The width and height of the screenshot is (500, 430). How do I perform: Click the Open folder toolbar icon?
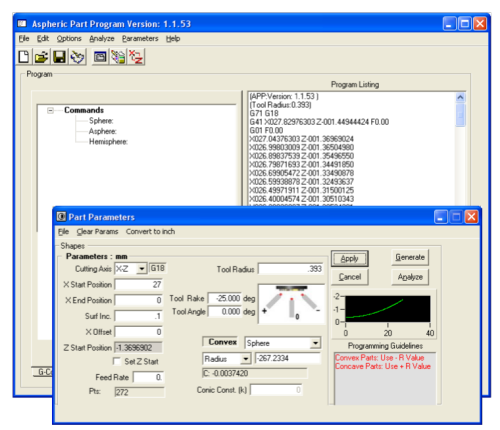[42, 57]
